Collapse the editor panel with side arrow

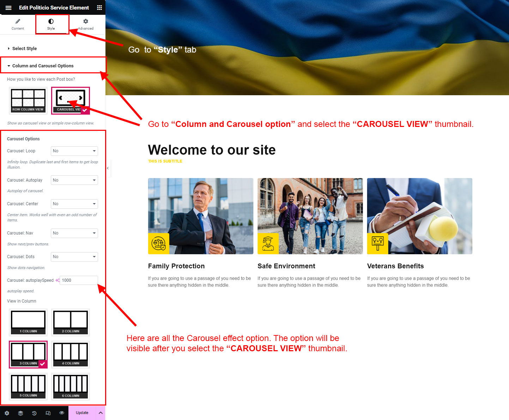(x=108, y=168)
